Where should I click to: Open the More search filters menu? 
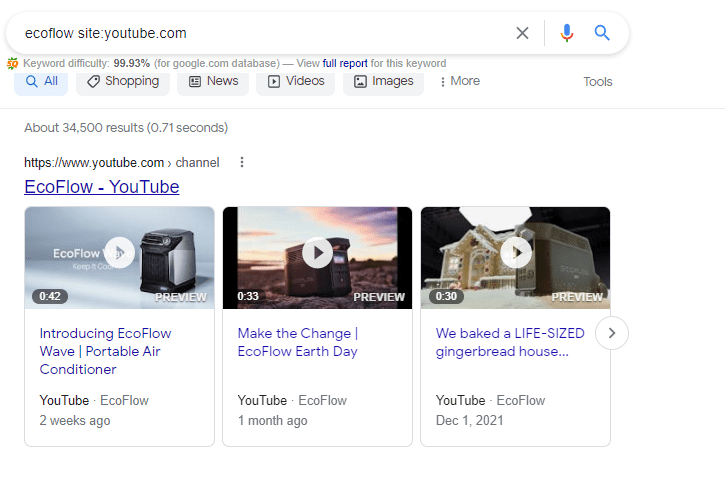460,81
